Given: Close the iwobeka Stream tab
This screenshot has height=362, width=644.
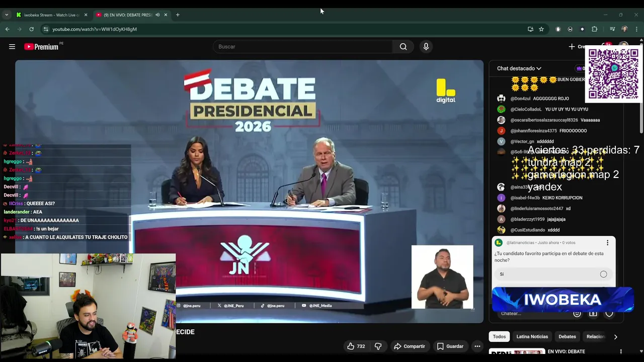Looking at the screenshot, I should 86,15.
